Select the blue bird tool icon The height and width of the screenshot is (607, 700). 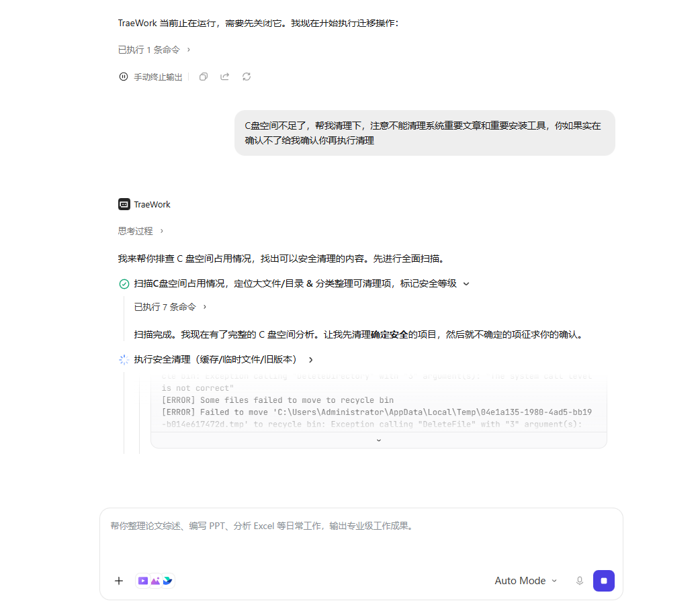tap(167, 581)
